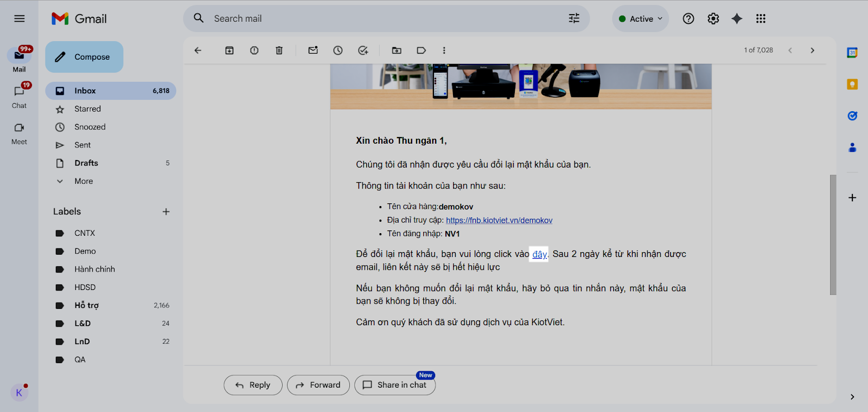Move email to a folder
This screenshot has width=868, height=412.
(x=397, y=50)
